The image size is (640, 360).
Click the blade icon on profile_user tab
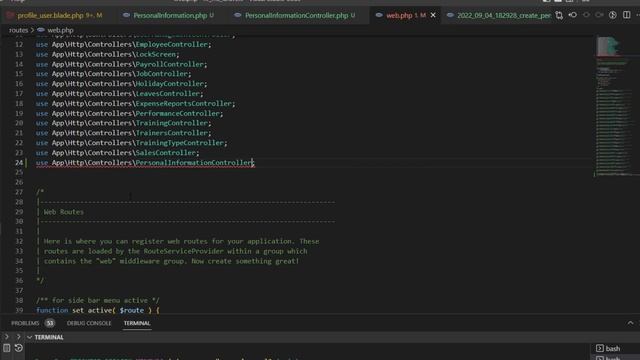[10, 16]
